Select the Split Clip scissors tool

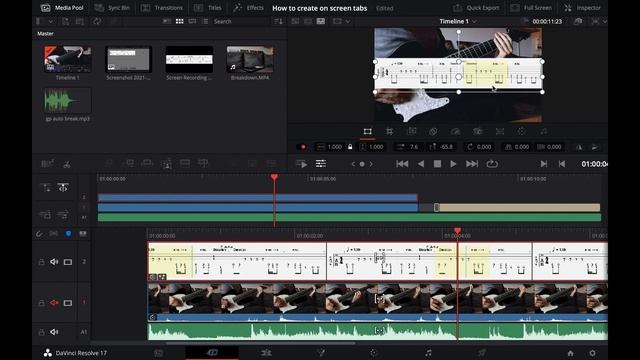coord(67,164)
